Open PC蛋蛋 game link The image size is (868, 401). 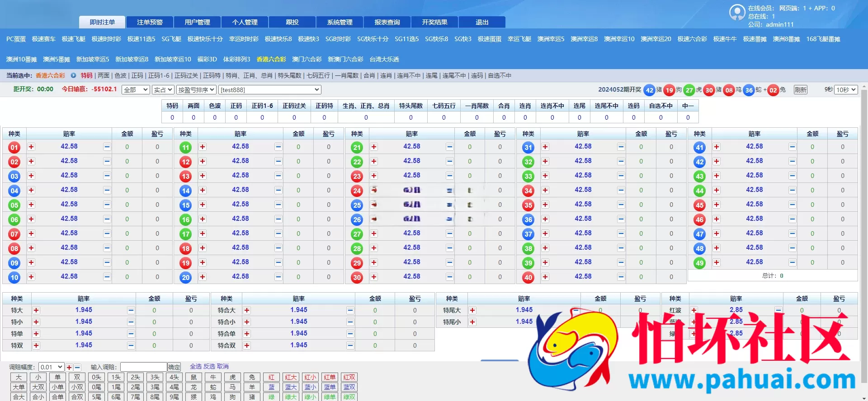[16, 39]
